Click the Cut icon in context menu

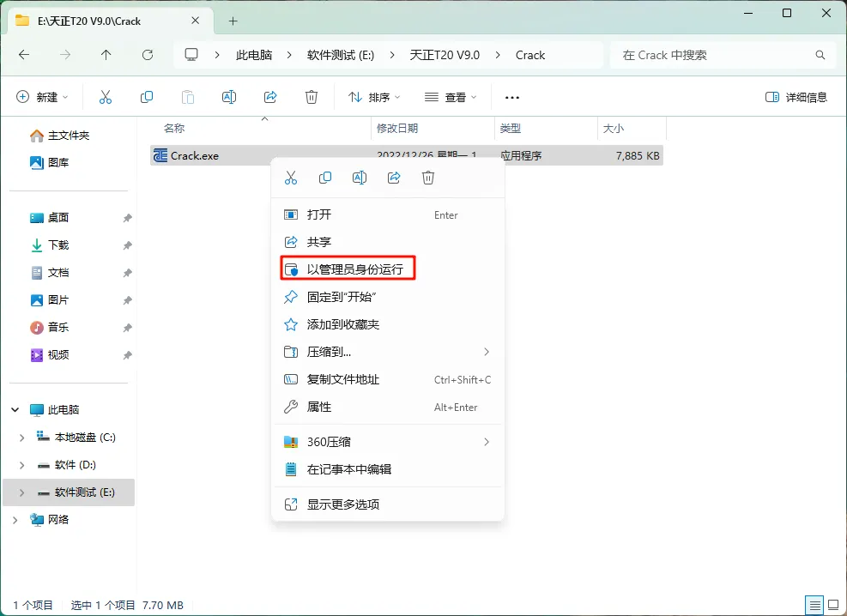point(291,178)
